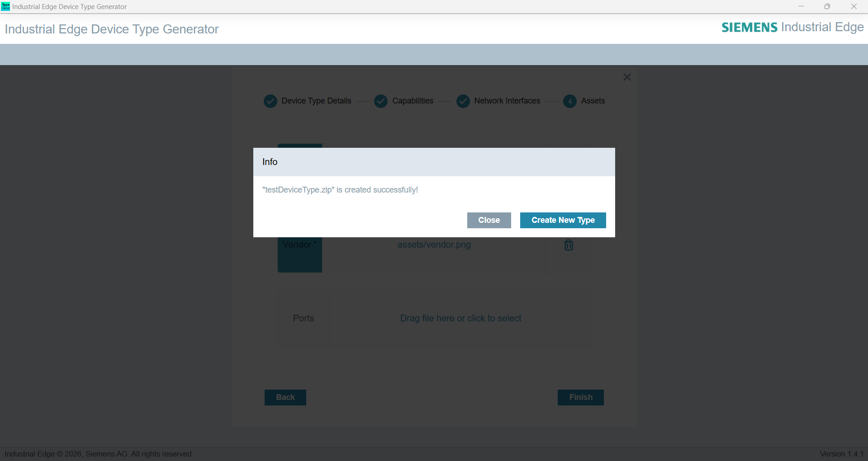Click the Ports asset label
The height and width of the screenshot is (461, 868).
304,318
